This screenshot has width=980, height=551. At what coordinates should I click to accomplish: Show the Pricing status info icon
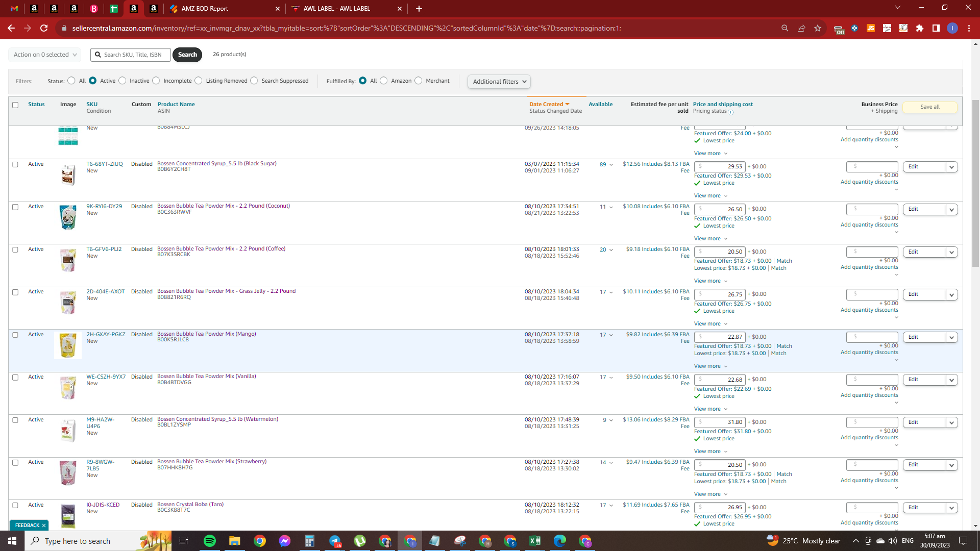[730, 112]
